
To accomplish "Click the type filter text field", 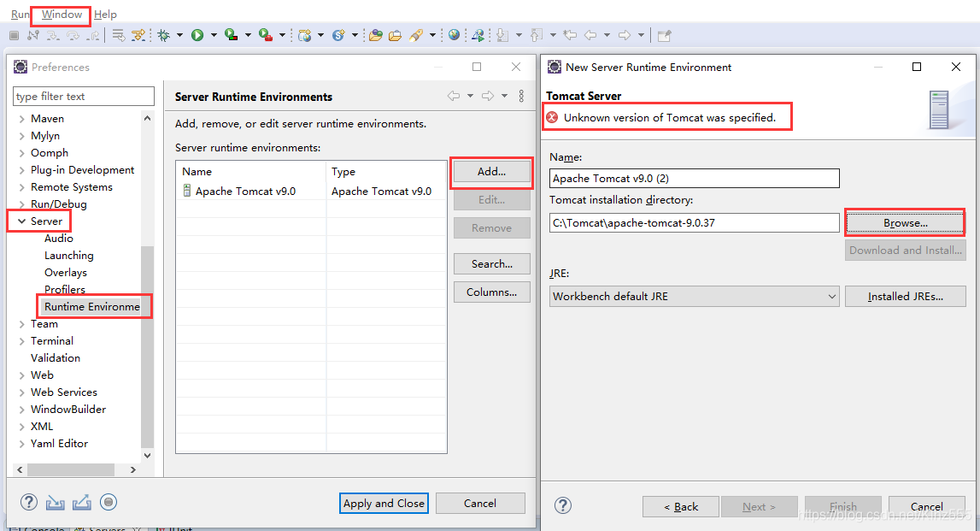I will pyautogui.click(x=83, y=97).
